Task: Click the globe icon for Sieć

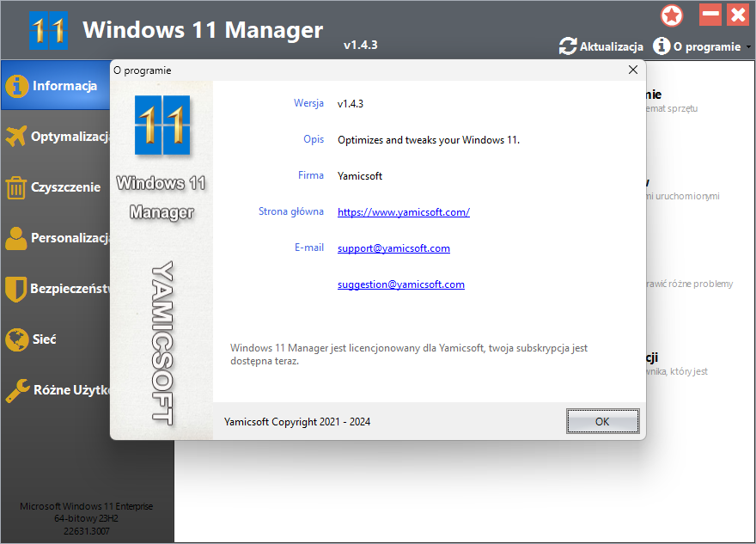Action: coord(17,339)
